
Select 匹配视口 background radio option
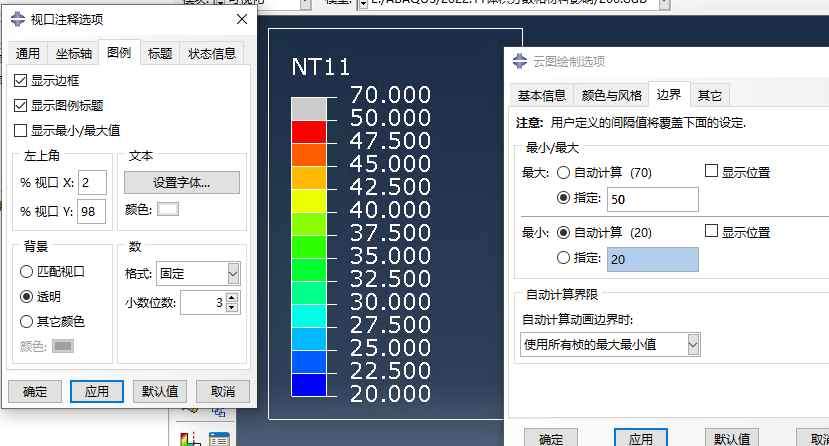pyautogui.click(x=26, y=271)
